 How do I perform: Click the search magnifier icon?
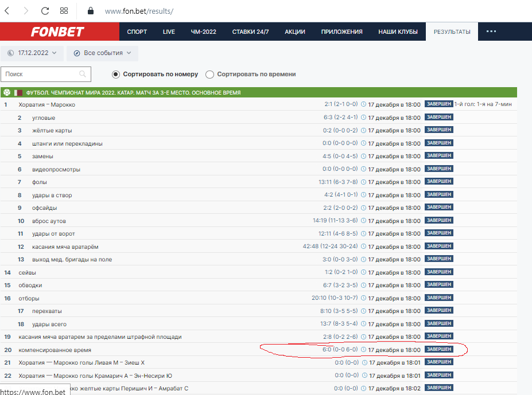click(83, 74)
